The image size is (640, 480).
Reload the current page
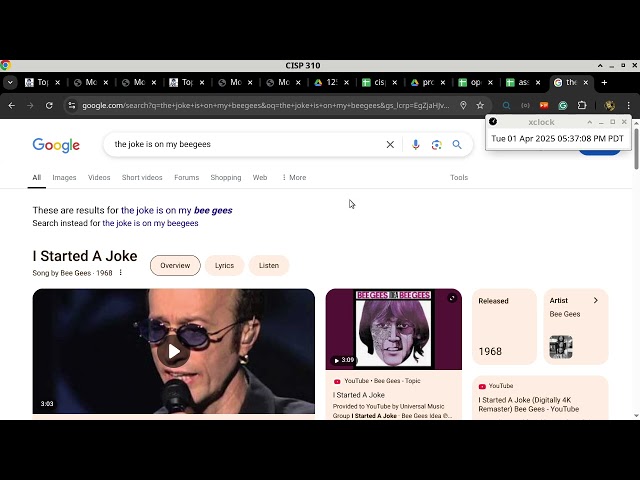click(49, 105)
